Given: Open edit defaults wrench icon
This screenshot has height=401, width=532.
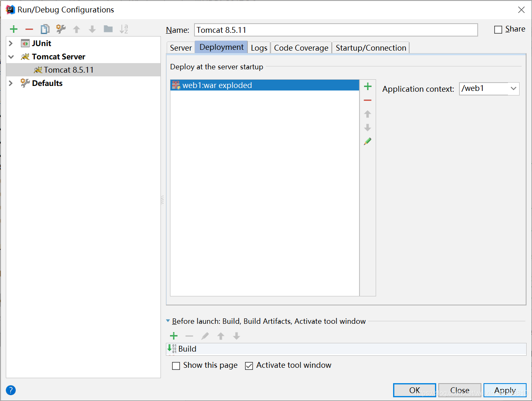Looking at the screenshot, I should (x=61, y=29).
